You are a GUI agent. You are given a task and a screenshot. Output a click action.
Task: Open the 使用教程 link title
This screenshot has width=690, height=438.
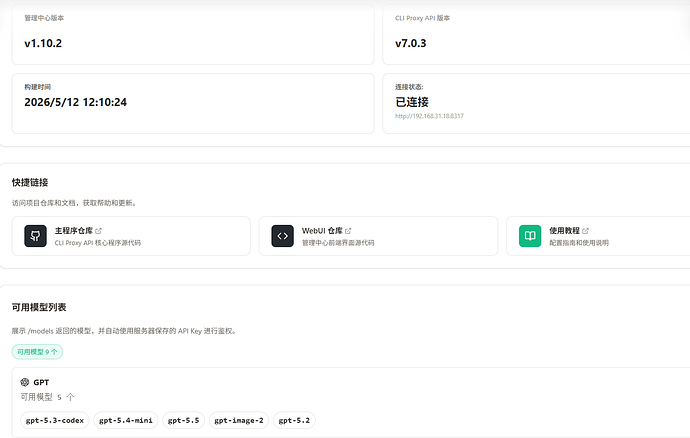[564, 231]
